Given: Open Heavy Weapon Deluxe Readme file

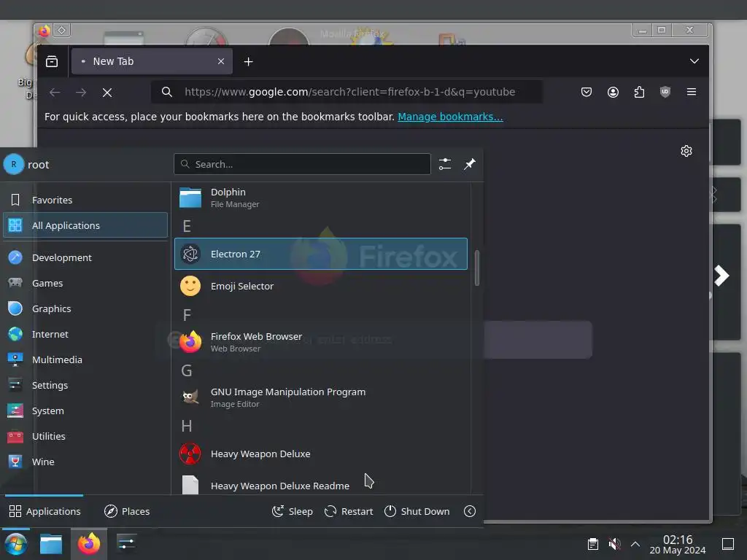Looking at the screenshot, I should point(321,485).
